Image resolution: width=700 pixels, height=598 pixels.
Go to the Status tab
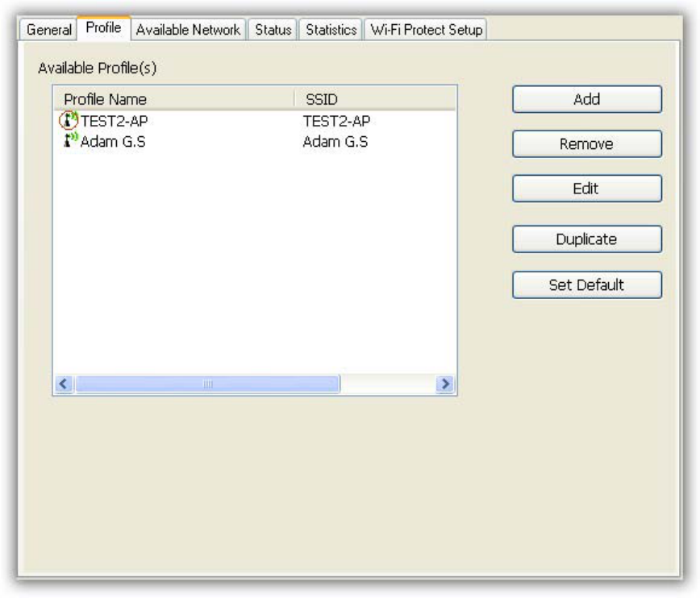pyautogui.click(x=273, y=30)
